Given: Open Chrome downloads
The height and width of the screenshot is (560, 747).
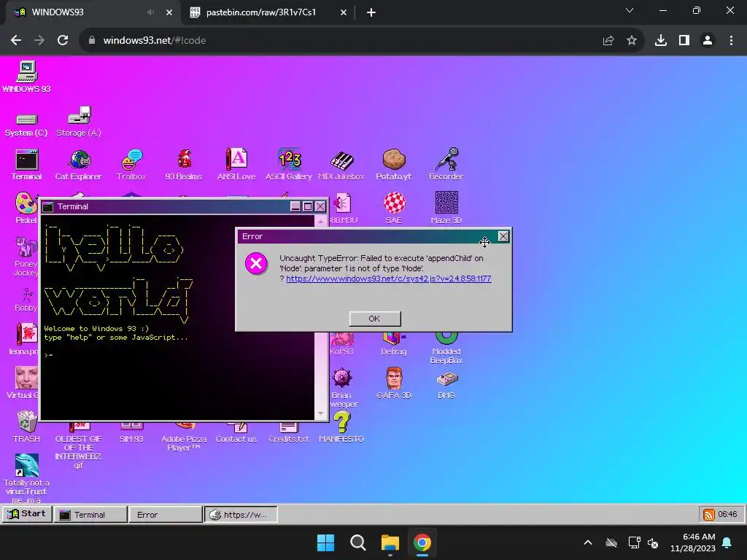Looking at the screenshot, I should pos(661,41).
